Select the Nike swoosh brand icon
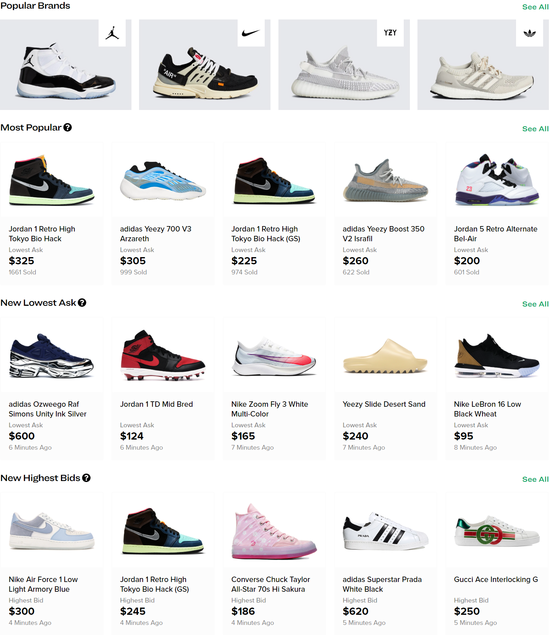550x635 pixels. [x=251, y=33]
